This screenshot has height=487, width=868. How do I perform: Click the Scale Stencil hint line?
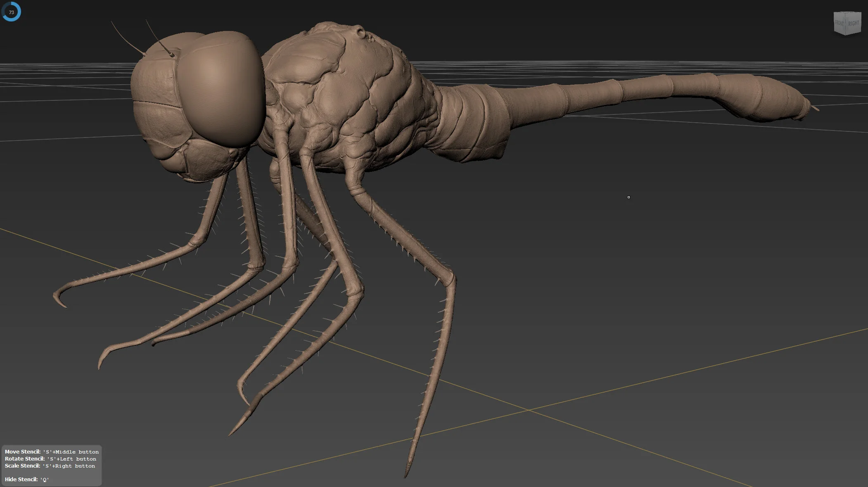(x=50, y=466)
